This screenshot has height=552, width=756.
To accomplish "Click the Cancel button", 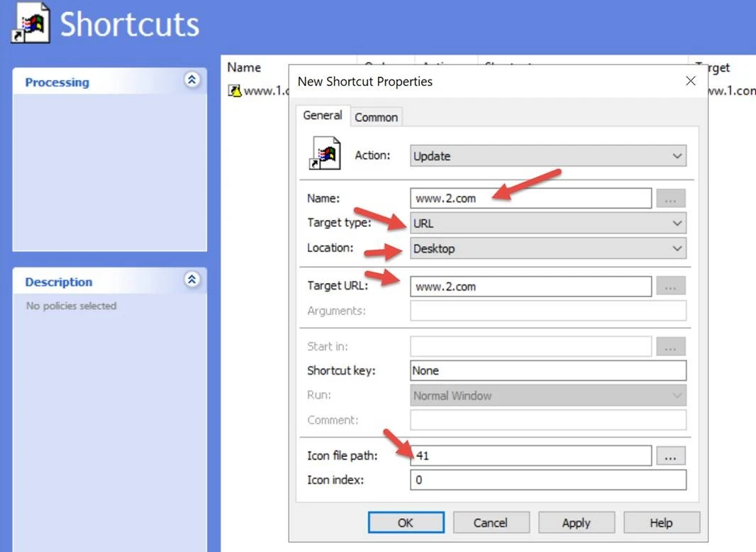I will 490,523.
